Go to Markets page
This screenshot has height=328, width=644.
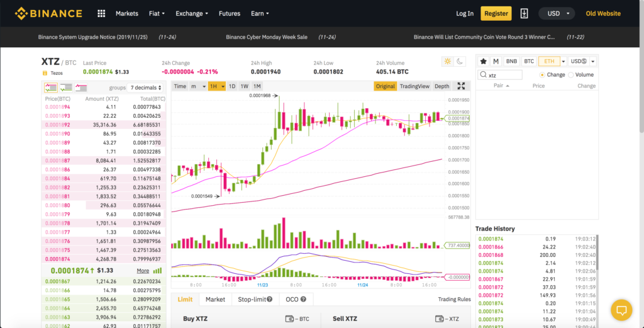pos(127,14)
